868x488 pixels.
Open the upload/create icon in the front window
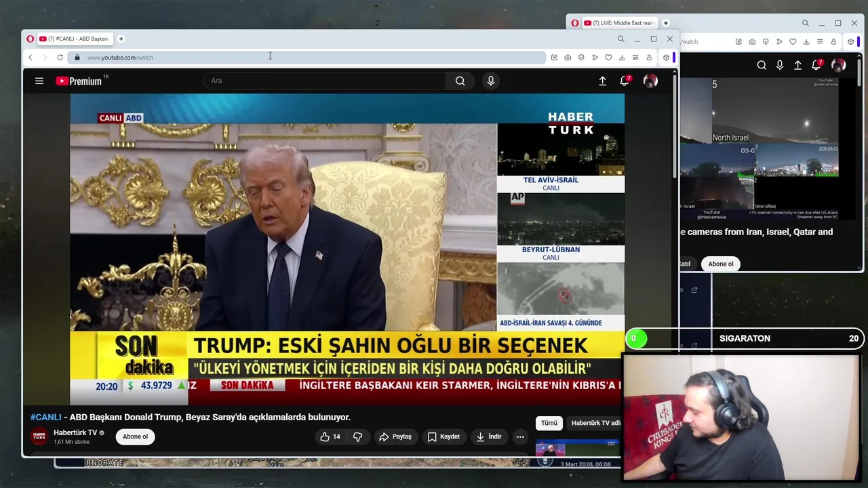[x=602, y=81]
